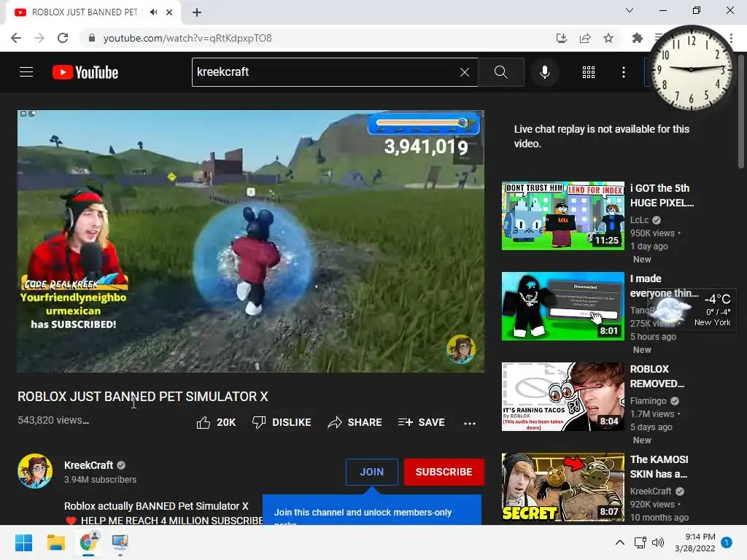Open 'i GOT the 5th HUGE PIXEL' thumbnail

coord(562,216)
